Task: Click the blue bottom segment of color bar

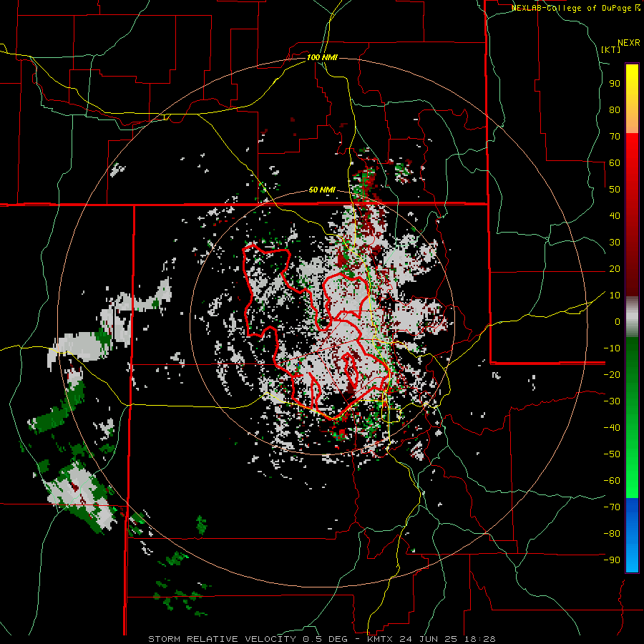Action: pyautogui.click(x=632, y=535)
